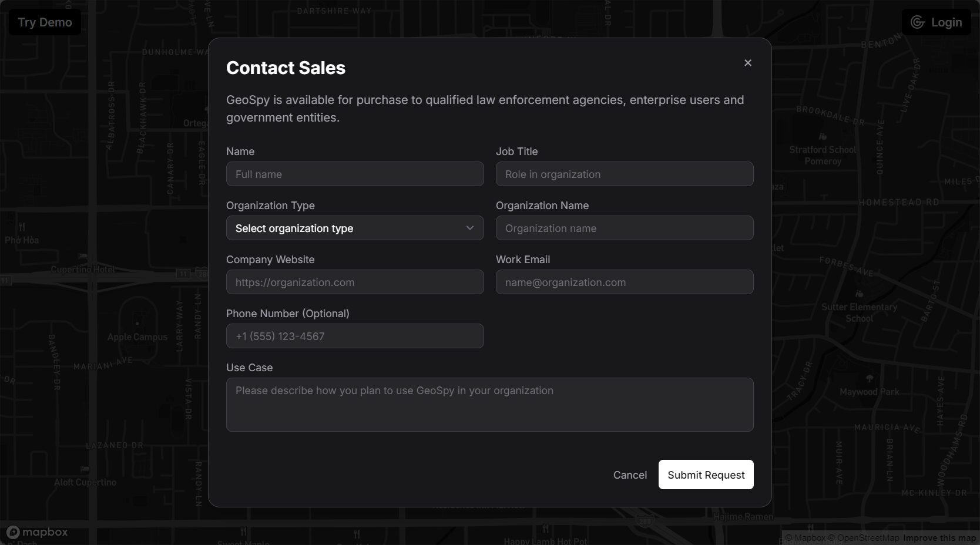Focus the Full name input field
The width and height of the screenshot is (980, 545).
coord(354,174)
